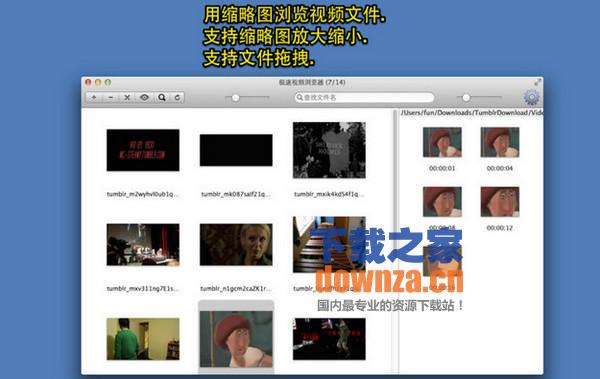Click the refresh arrow toolbar button
Image resolution: width=600 pixels, height=379 pixels.
click(177, 98)
